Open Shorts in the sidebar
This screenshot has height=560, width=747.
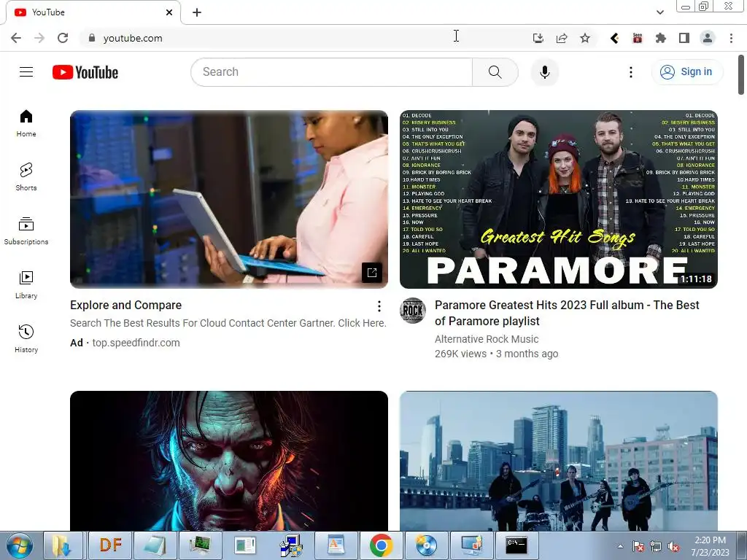[26, 177]
